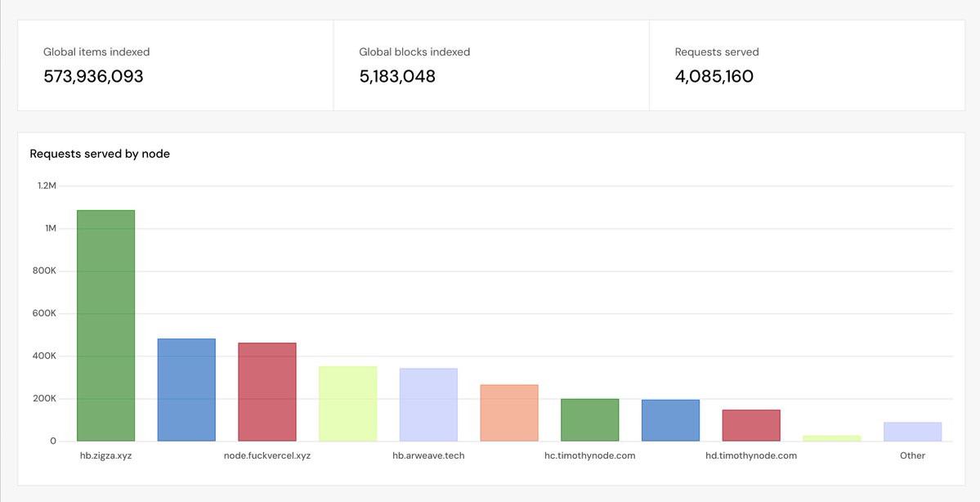Select the Other axis label
The height and width of the screenshot is (502, 980).
[912, 455]
